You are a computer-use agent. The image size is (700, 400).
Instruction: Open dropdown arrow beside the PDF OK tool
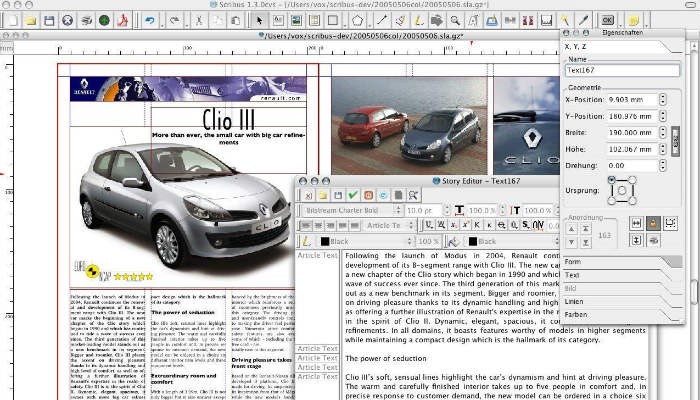(619, 22)
